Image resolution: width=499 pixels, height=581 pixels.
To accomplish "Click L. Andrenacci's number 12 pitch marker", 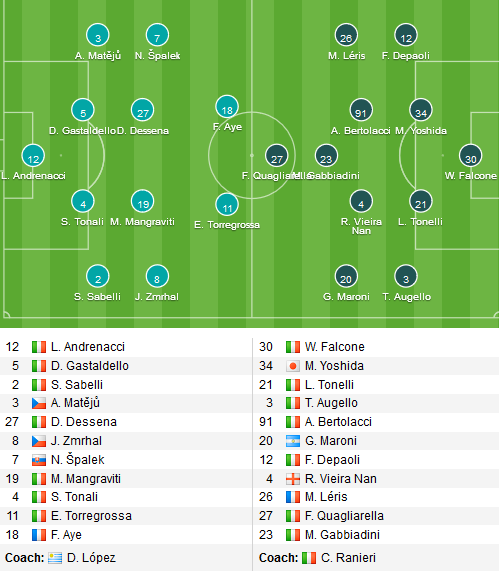I will click(33, 156).
